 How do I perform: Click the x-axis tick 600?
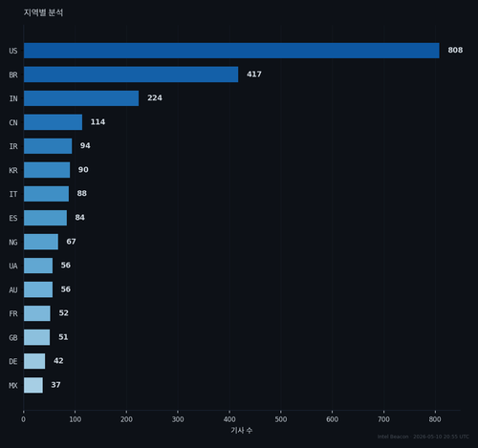click(332, 419)
